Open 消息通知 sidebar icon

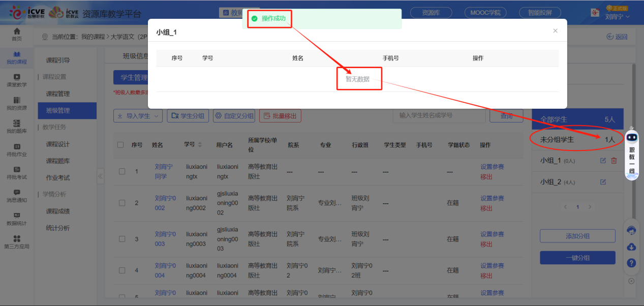17,195
